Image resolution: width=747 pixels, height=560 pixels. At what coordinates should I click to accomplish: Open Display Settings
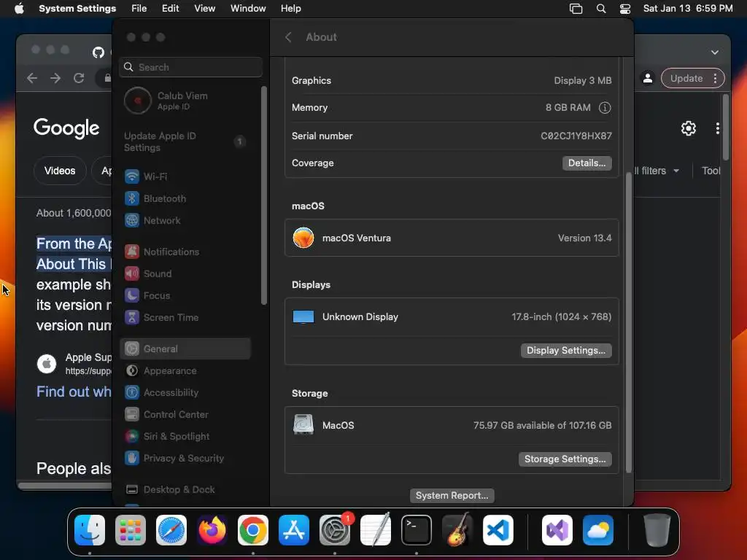click(566, 351)
